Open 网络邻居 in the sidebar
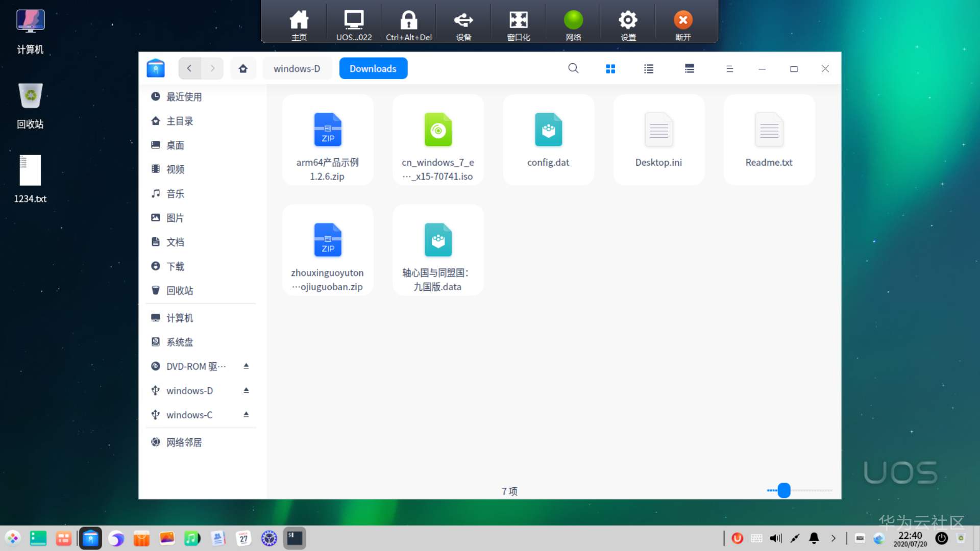Screen dimensions: 980x551 184,442
